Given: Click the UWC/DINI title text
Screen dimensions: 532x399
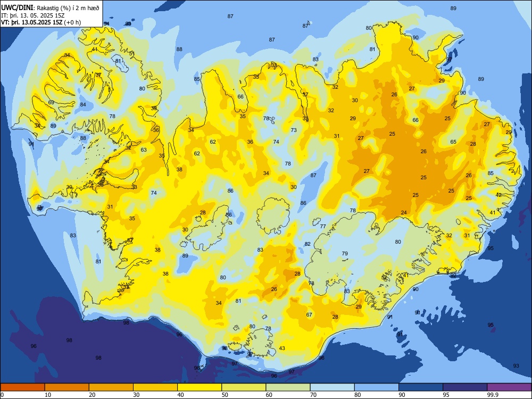Looking at the screenshot, I should click(x=18, y=8).
